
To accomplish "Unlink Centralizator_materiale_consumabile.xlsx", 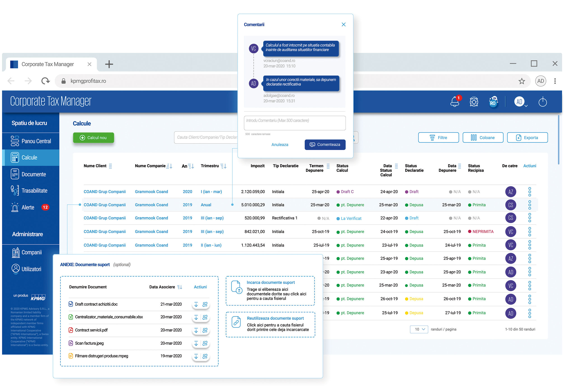I will (x=205, y=318).
